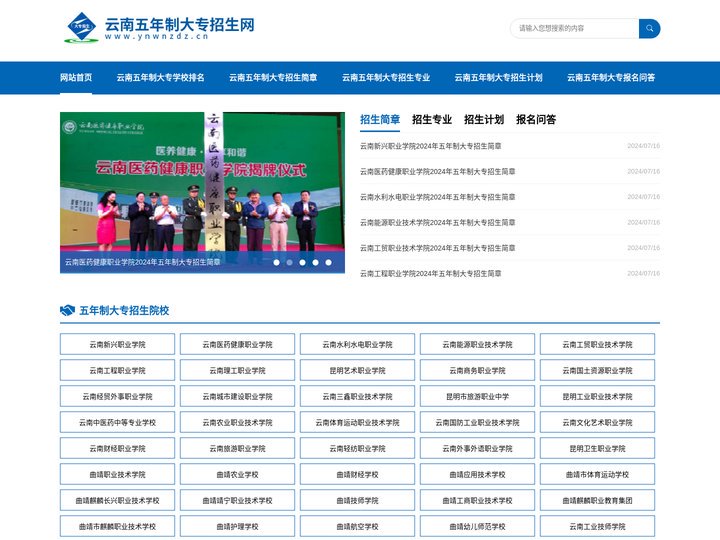720x540 pixels.
Task: Switch to the 招生计划 tab
Action: pos(484,120)
